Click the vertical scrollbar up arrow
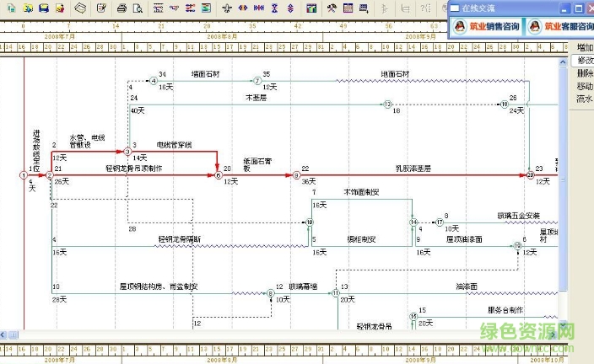Screen dimensions: 594x364 (563, 62)
